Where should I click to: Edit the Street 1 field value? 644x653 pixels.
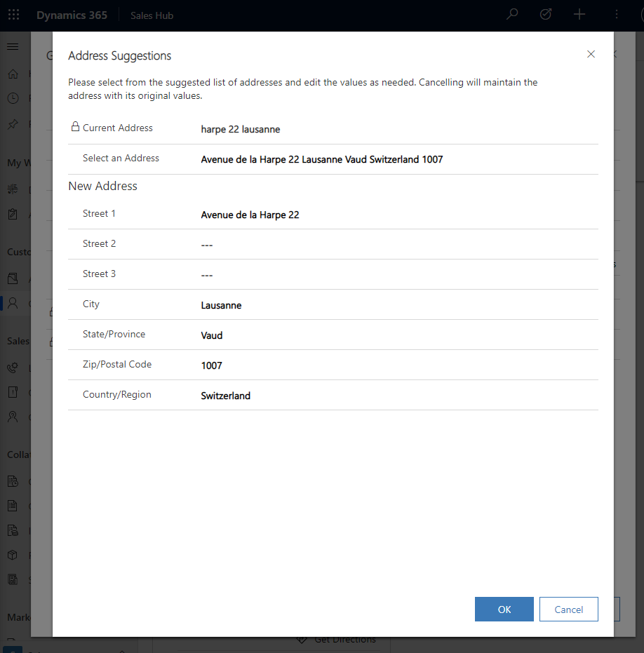tap(398, 215)
